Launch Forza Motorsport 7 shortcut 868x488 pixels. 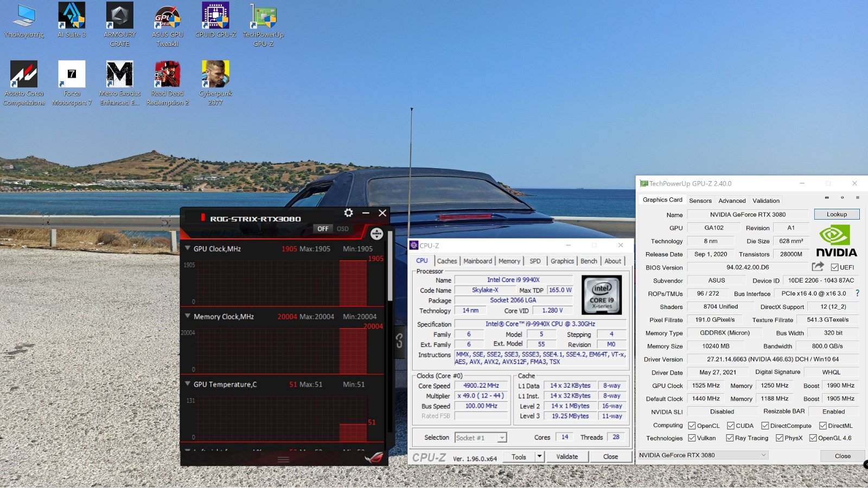pyautogui.click(x=72, y=84)
